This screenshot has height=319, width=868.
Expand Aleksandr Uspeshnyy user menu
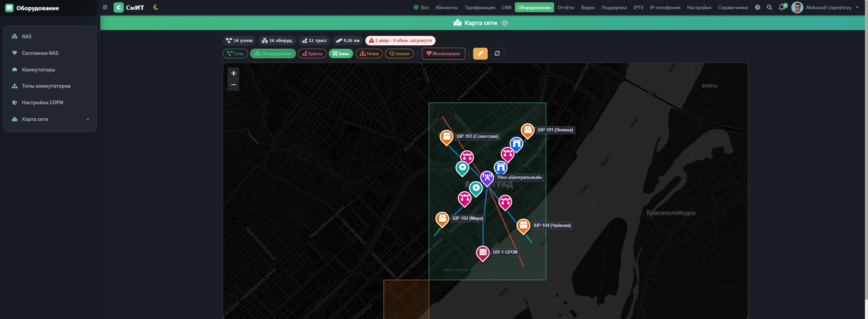832,7
